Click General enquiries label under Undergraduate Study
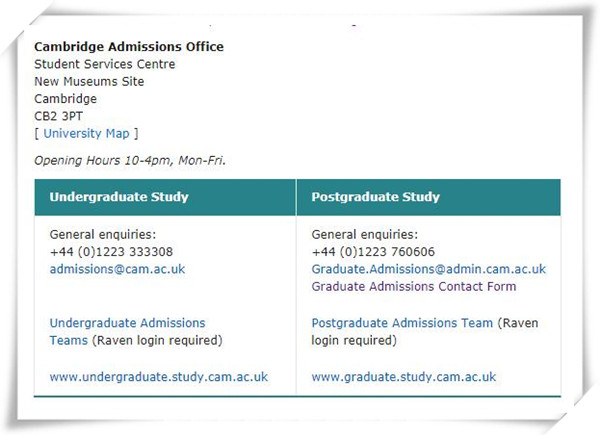Viewport: 600px width, 435px height. 103,234
